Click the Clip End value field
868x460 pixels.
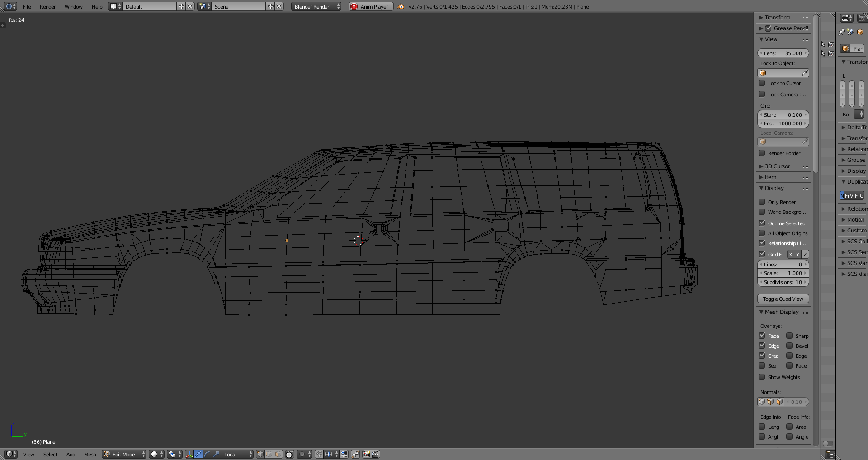pyautogui.click(x=783, y=123)
